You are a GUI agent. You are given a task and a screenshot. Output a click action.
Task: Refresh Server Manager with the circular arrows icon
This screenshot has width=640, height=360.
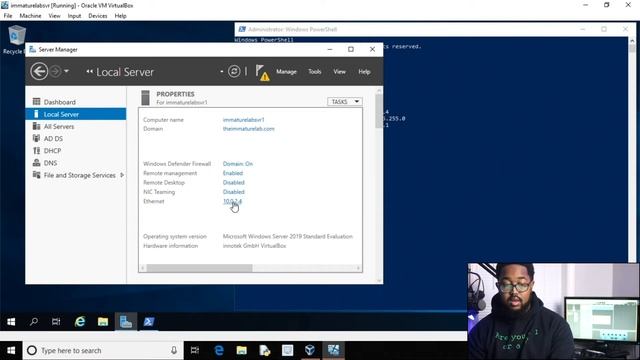234,71
